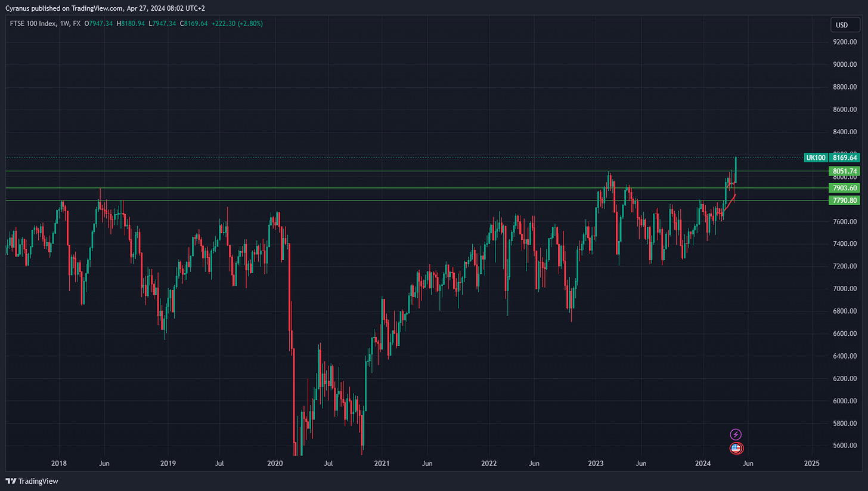This screenshot has width=868, height=491.
Task: Select the 8051.74 horizontal line label
Action: [x=845, y=171]
